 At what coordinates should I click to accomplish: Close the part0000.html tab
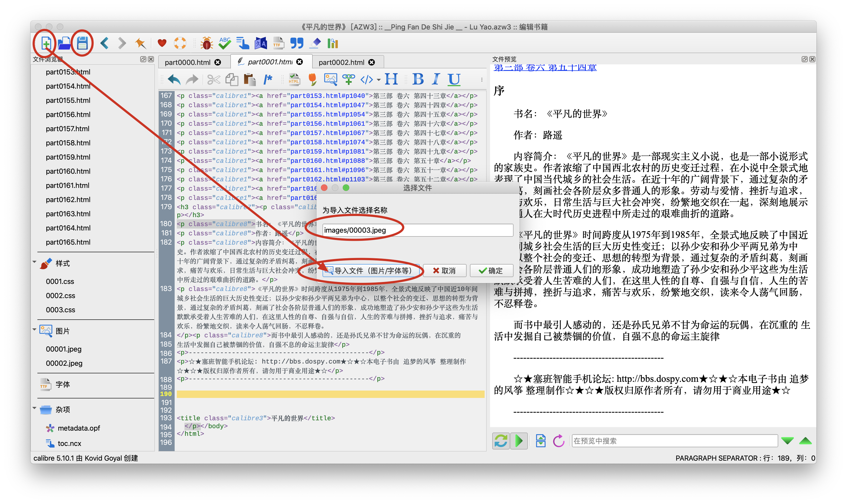[218, 62]
